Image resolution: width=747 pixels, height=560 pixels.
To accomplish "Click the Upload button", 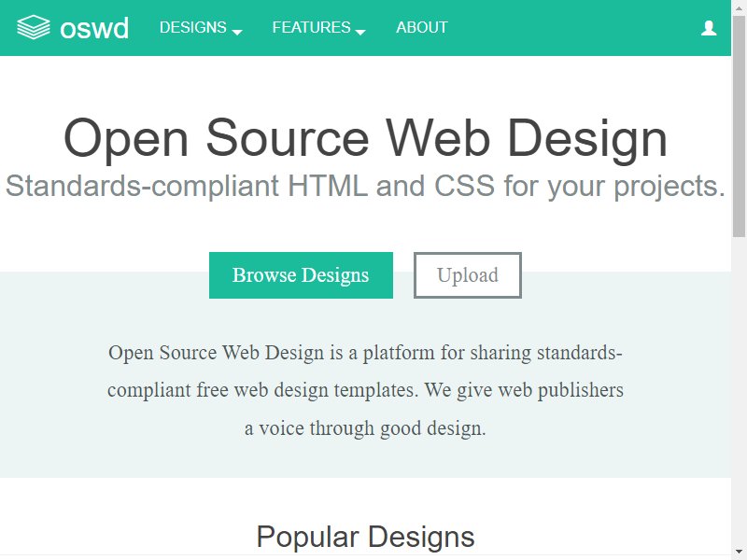I will (x=468, y=275).
